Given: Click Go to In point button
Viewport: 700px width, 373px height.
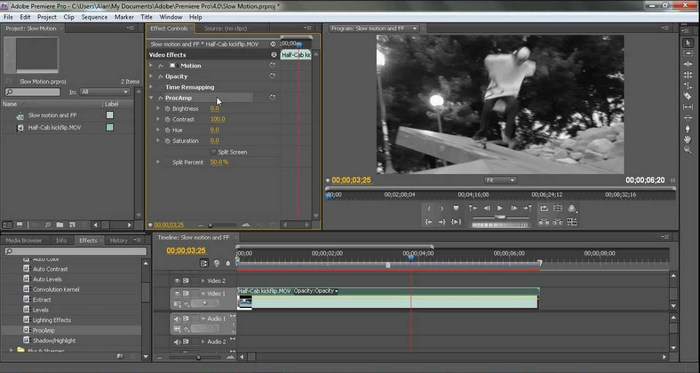Looking at the screenshot, I should [429, 221].
